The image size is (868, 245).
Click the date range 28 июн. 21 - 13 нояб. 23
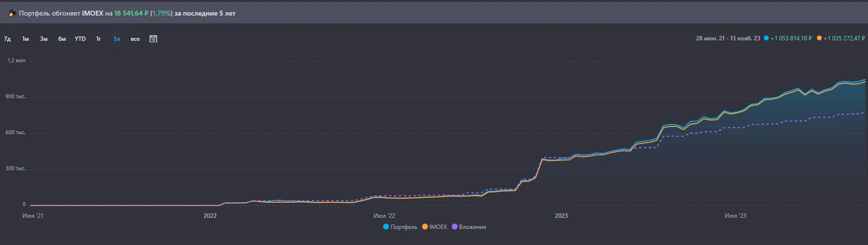tap(728, 38)
